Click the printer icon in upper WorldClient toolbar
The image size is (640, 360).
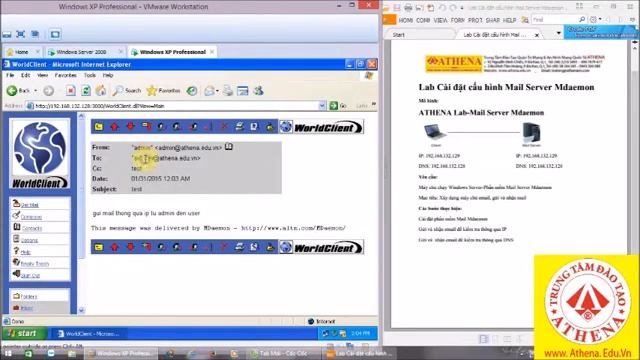point(239,127)
